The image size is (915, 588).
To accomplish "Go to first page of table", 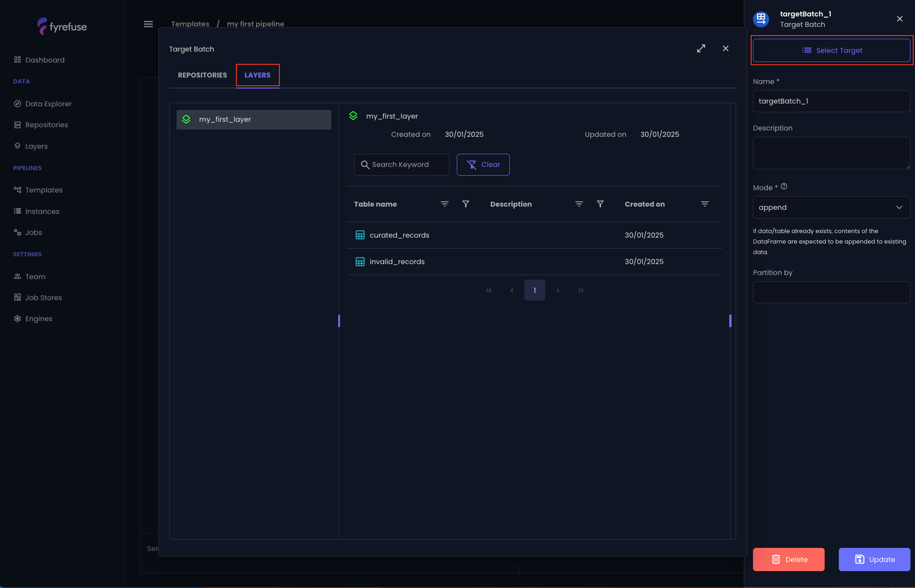I will 489,290.
